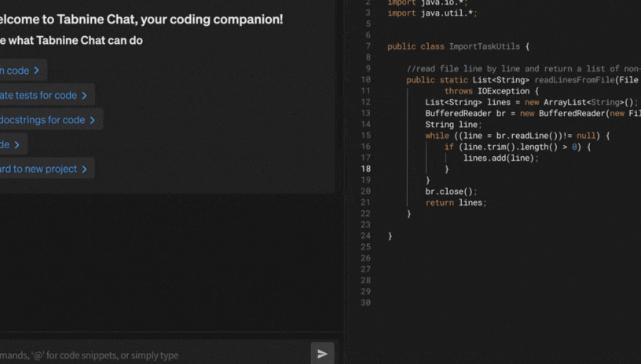Click chevron of suggestion above 'new project'
The width and height of the screenshot is (641, 364).
[17, 144]
